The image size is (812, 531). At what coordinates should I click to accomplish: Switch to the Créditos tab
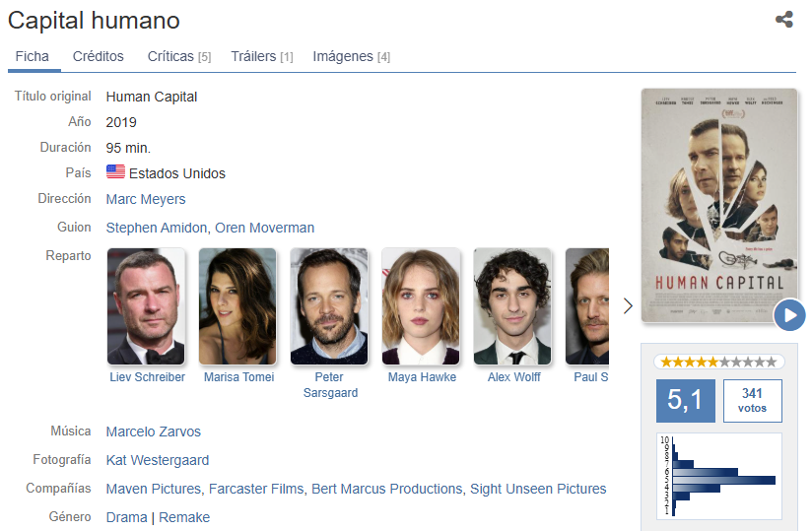coord(99,56)
